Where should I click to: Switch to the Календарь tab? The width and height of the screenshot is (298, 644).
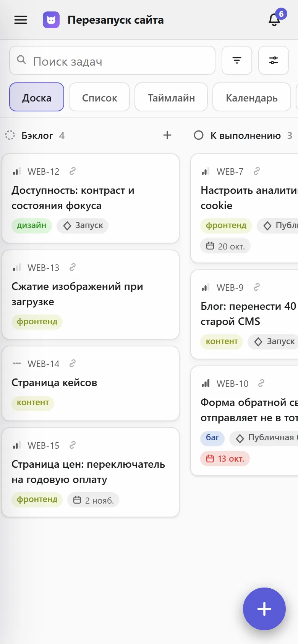(252, 97)
